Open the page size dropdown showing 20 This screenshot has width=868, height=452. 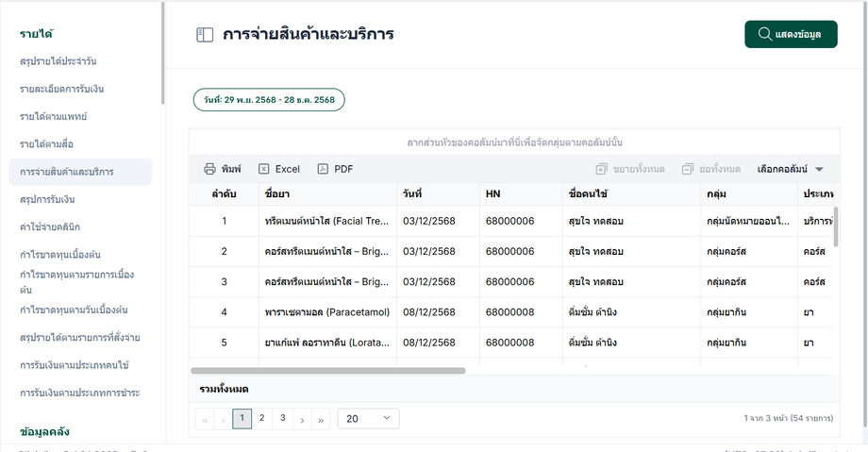368,418
